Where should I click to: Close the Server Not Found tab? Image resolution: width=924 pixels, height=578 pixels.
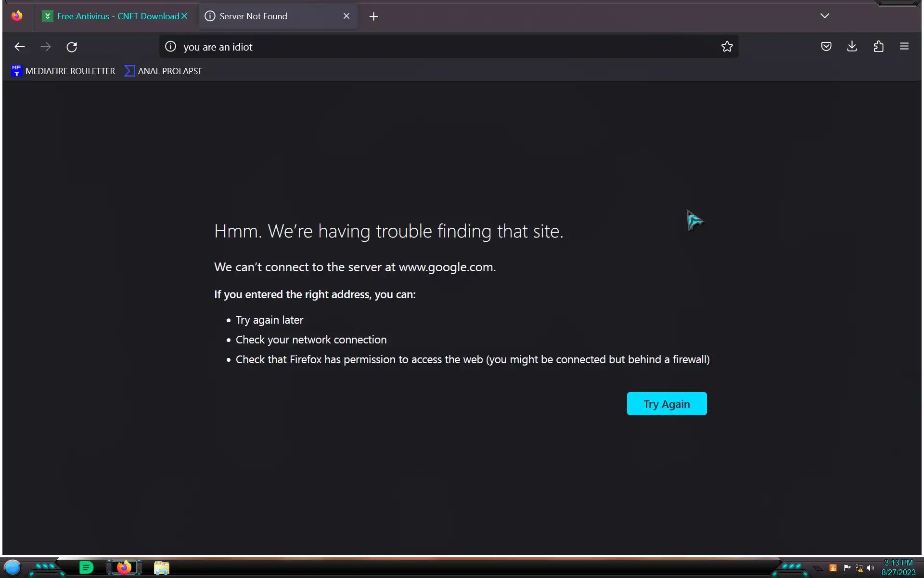pos(346,16)
